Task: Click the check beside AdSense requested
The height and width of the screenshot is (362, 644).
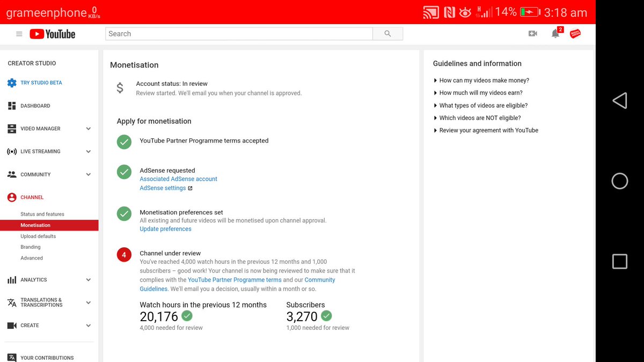Action: pyautogui.click(x=124, y=172)
